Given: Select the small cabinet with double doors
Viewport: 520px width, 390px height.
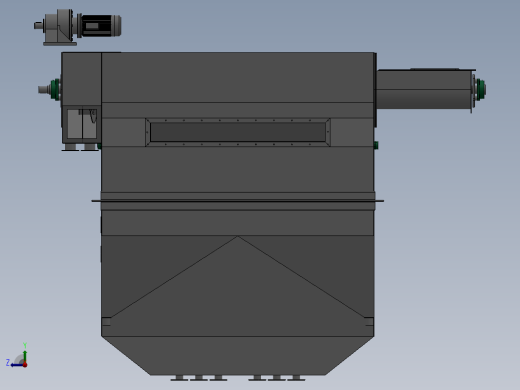Looking at the screenshot, I should click(x=82, y=124).
